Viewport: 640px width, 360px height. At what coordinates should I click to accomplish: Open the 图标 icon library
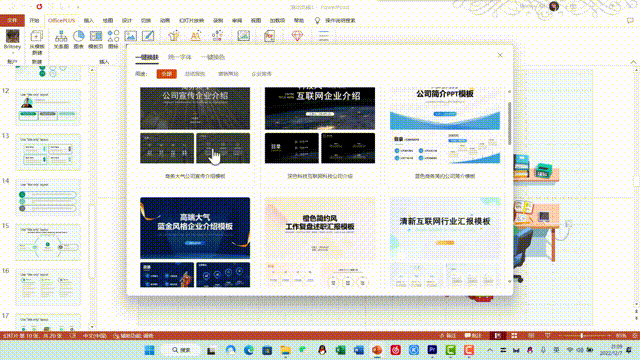pos(113,40)
